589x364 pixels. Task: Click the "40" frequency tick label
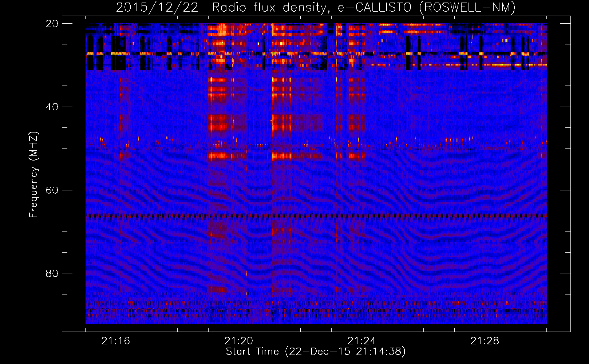(x=52, y=107)
